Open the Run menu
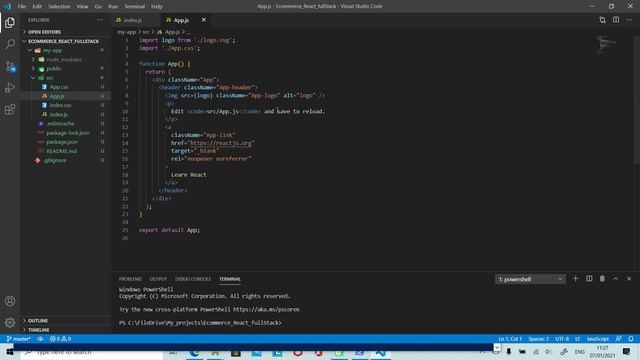The height and width of the screenshot is (360, 640). point(113,7)
